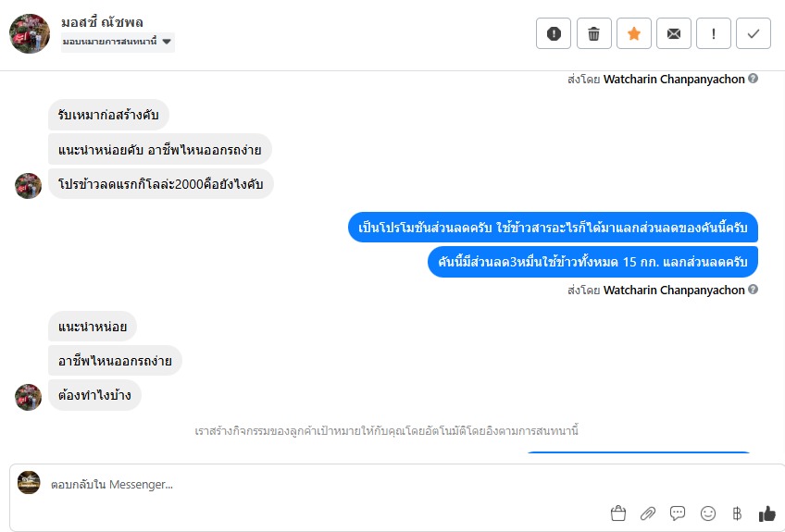This screenshot has height=532, width=785.
Task: Open the customer's large profile picture in the header
Action: click(x=30, y=33)
